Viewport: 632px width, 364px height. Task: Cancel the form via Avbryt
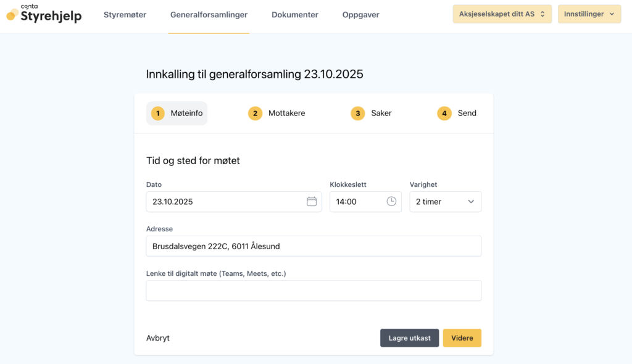[x=158, y=338]
